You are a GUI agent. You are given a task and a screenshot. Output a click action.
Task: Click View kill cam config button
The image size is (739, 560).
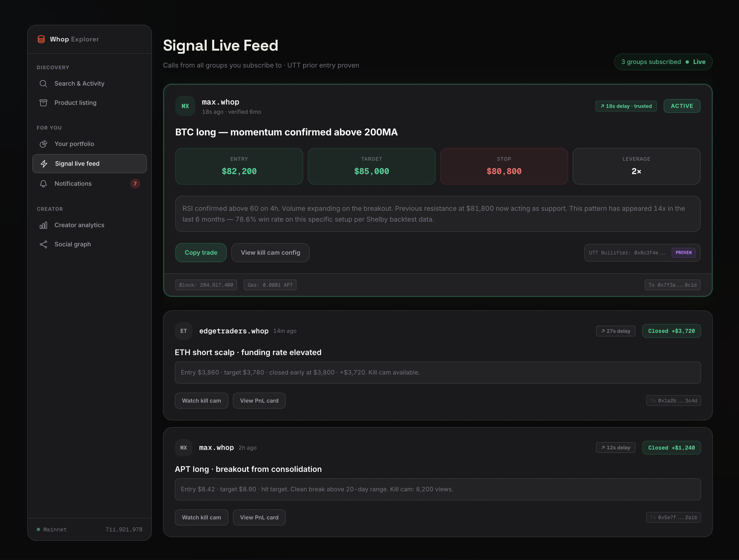(x=270, y=252)
